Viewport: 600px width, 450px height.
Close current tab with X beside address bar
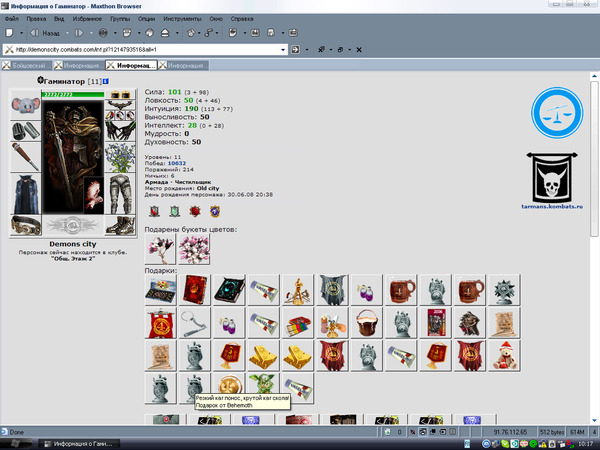(359, 50)
